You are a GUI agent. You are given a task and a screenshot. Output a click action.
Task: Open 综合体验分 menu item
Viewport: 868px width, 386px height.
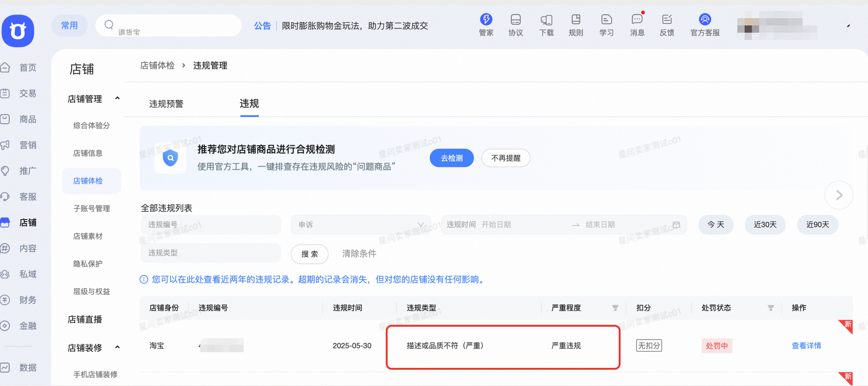coord(91,126)
